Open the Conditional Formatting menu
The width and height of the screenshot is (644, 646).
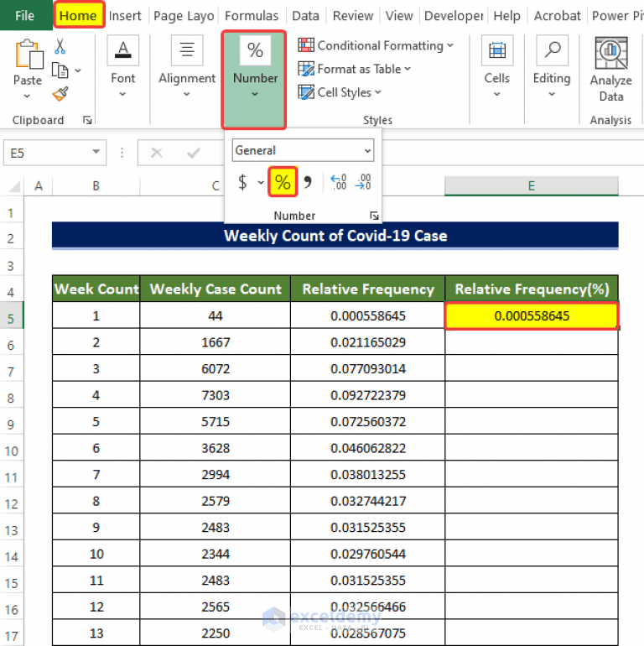[376, 45]
